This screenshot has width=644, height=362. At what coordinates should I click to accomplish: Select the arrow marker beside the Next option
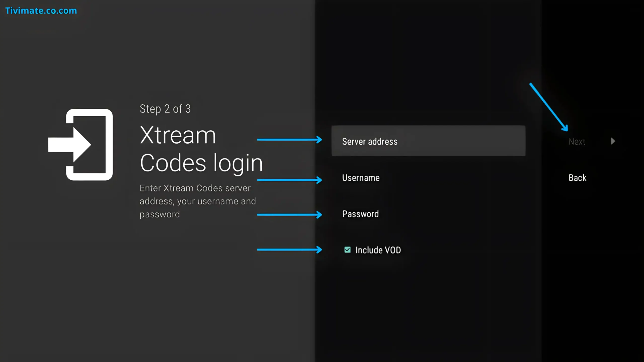tap(612, 141)
